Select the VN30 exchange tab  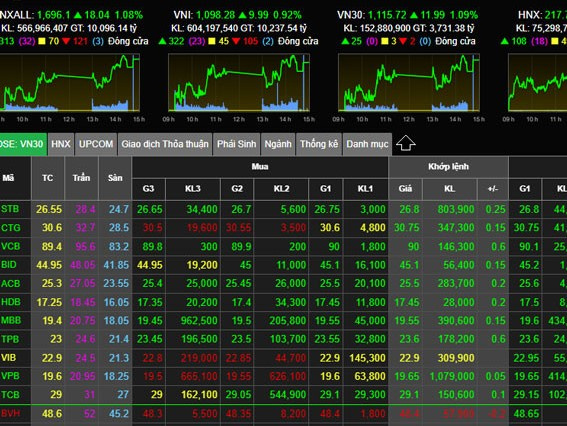(23, 144)
